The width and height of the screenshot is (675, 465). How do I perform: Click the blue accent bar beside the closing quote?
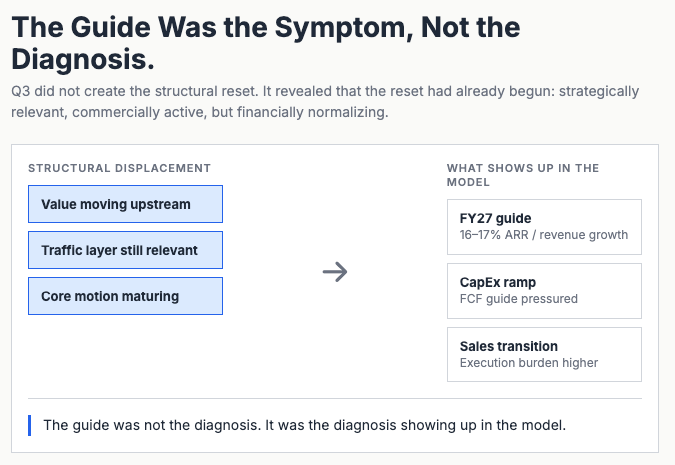coord(29,425)
